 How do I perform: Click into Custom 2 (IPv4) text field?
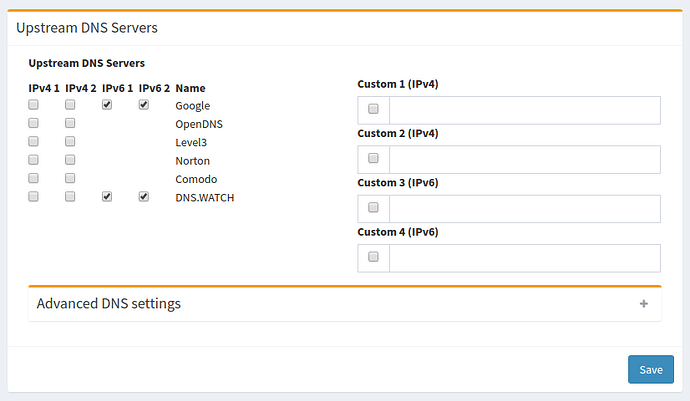click(524, 159)
